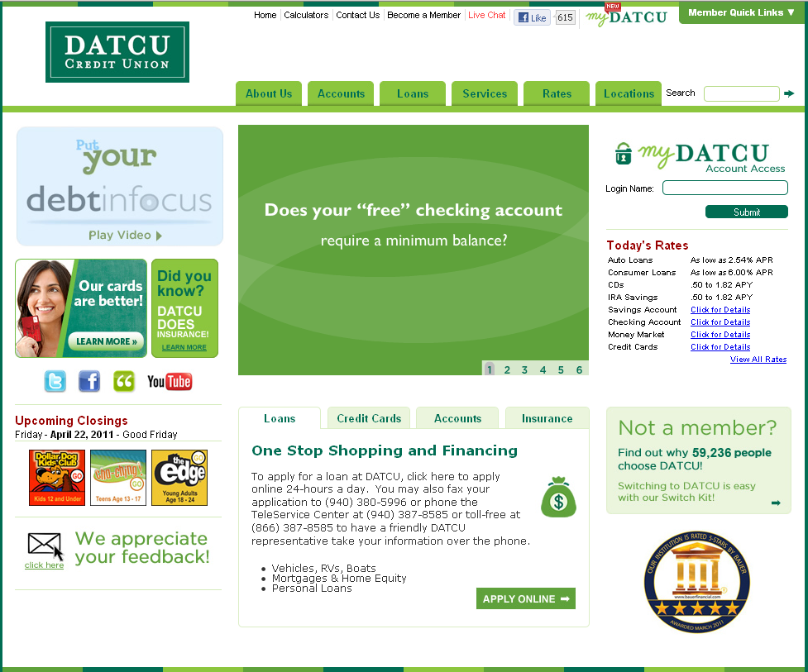Screen dimensions: 808x672
Task: Open the Calculators link
Action: point(306,15)
